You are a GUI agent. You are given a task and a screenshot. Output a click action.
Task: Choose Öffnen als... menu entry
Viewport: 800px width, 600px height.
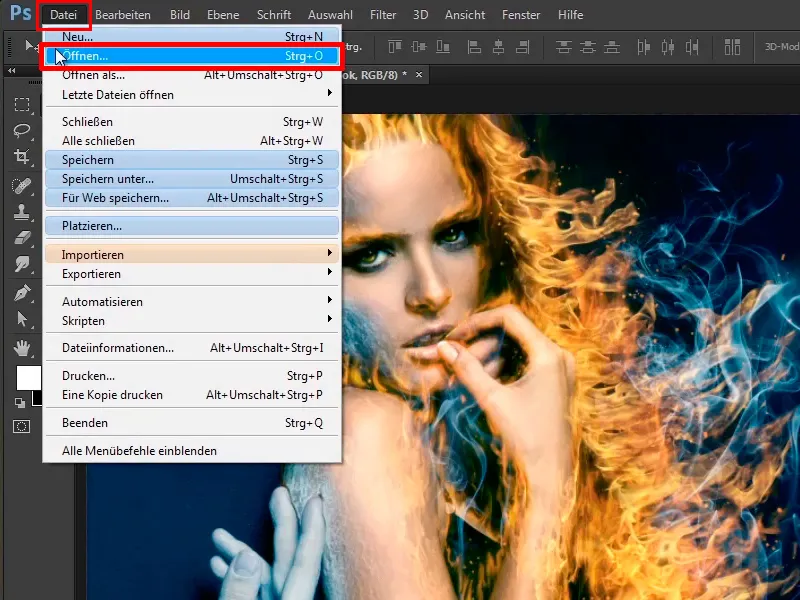(192, 75)
